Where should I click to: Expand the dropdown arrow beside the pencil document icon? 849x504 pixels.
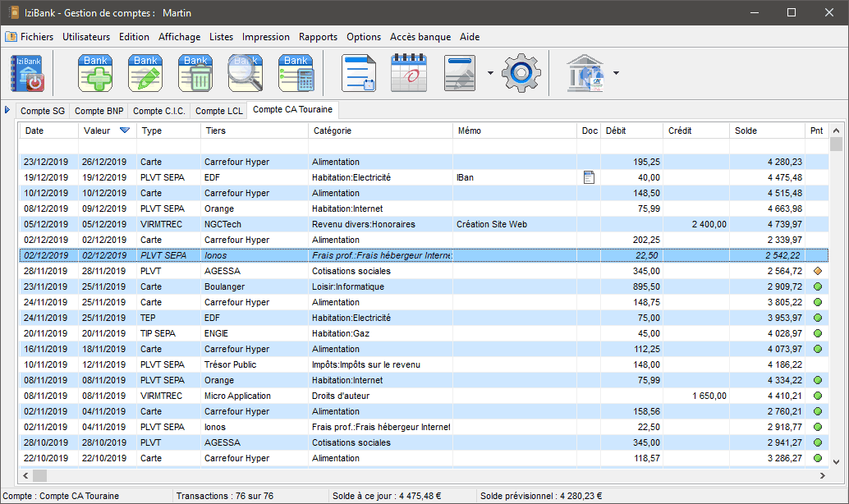click(490, 73)
